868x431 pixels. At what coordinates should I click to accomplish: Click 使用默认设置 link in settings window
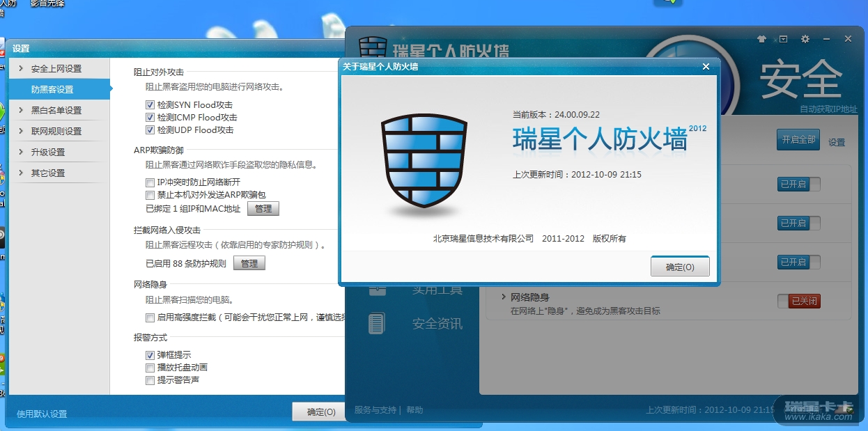(x=42, y=414)
